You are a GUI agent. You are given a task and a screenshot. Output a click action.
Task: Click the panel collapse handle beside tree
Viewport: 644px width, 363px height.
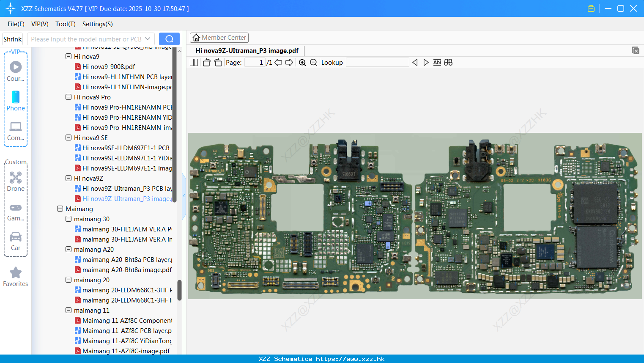[x=184, y=196]
